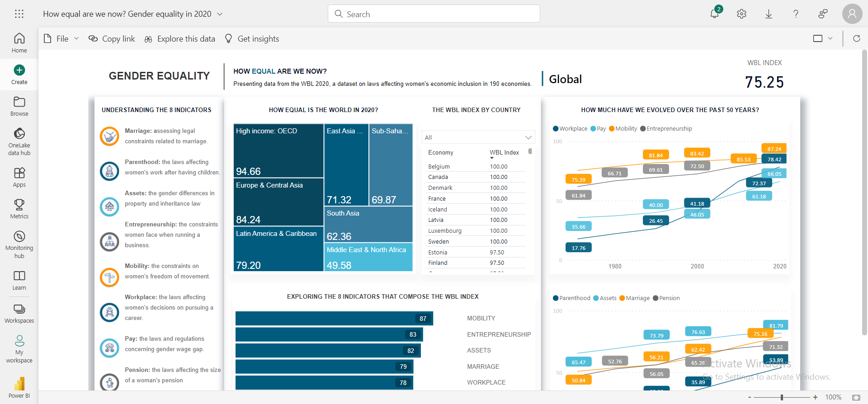
Task: Click the Copy link button
Action: [x=112, y=39]
